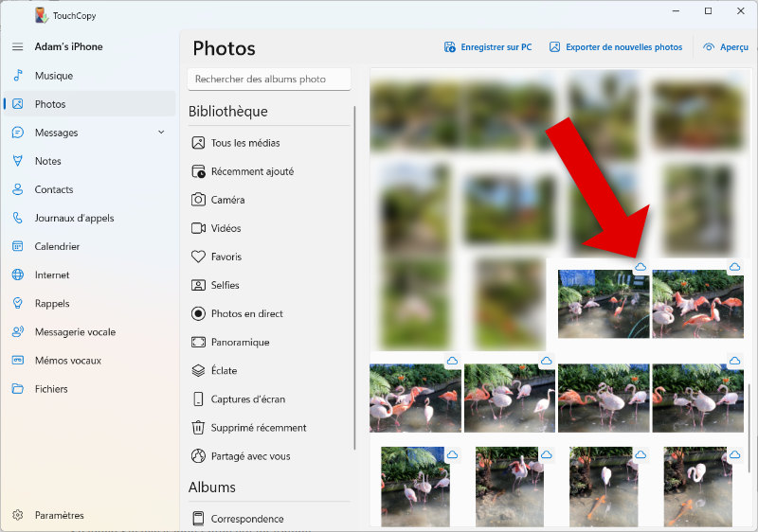Select the Favoris album label
This screenshot has height=532, width=758.
[x=226, y=257]
